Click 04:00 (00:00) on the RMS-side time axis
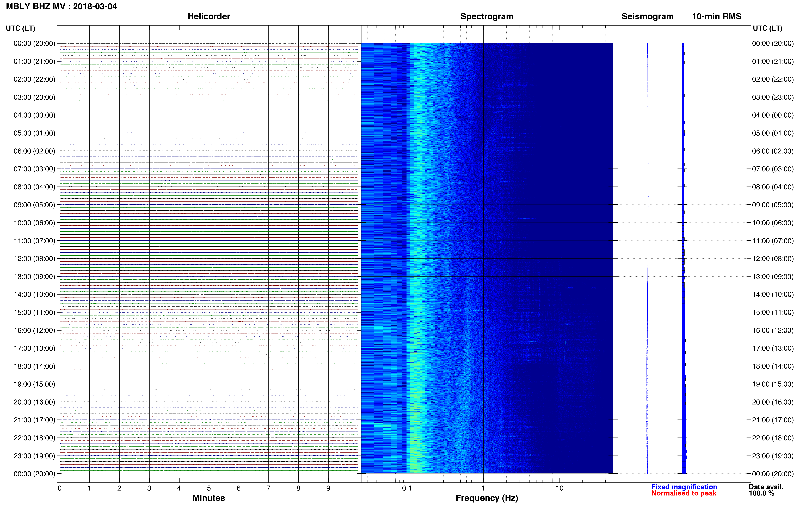Image resolution: width=812 pixels, height=508 pixels. click(773, 115)
